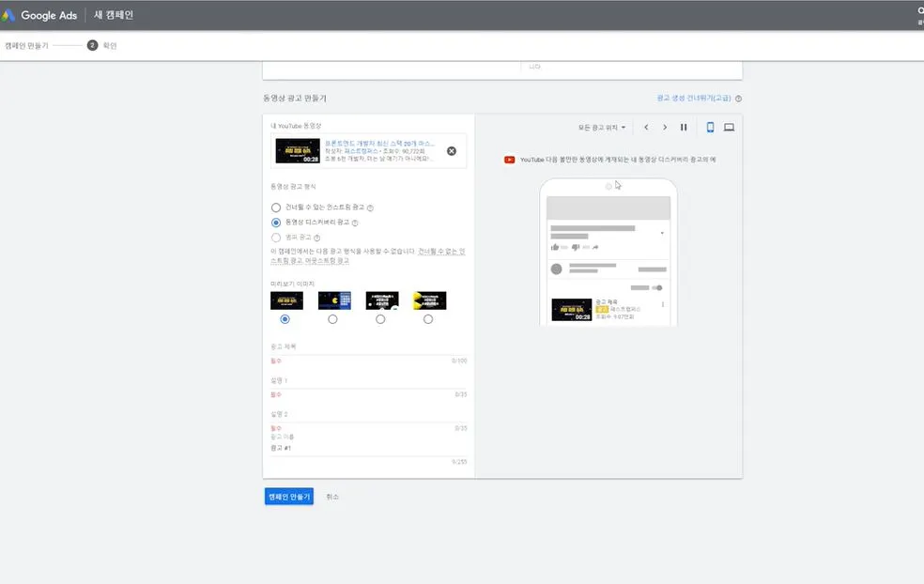This screenshot has height=584, width=924.
Task: Open the video title link in video card
Action: point(379,144)
